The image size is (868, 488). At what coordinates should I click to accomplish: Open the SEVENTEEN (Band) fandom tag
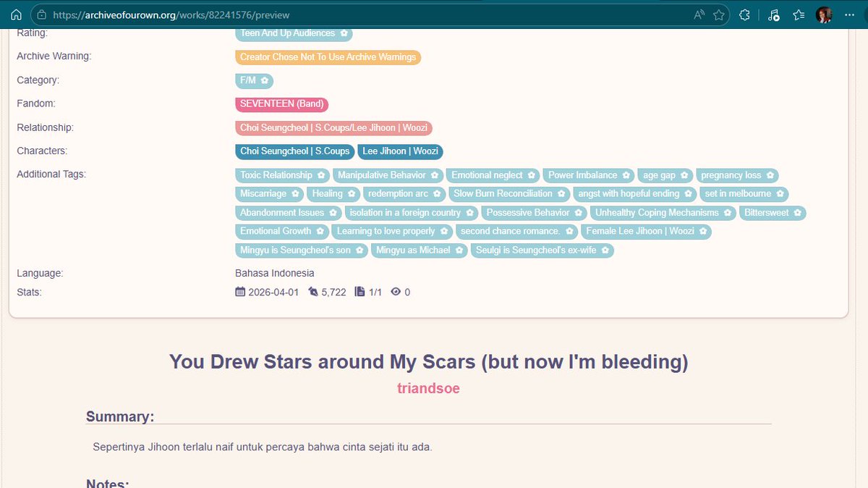click(x=281, y=104)
